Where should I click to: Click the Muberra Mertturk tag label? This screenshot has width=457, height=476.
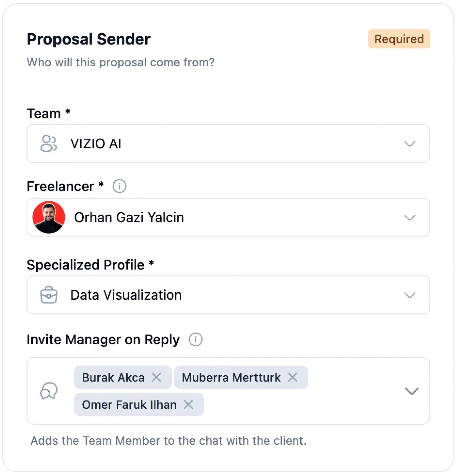[232, 377]
